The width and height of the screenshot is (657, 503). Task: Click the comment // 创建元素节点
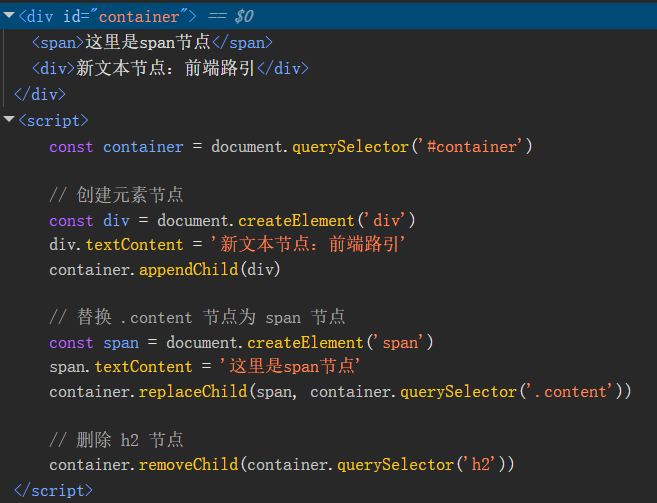116,195
